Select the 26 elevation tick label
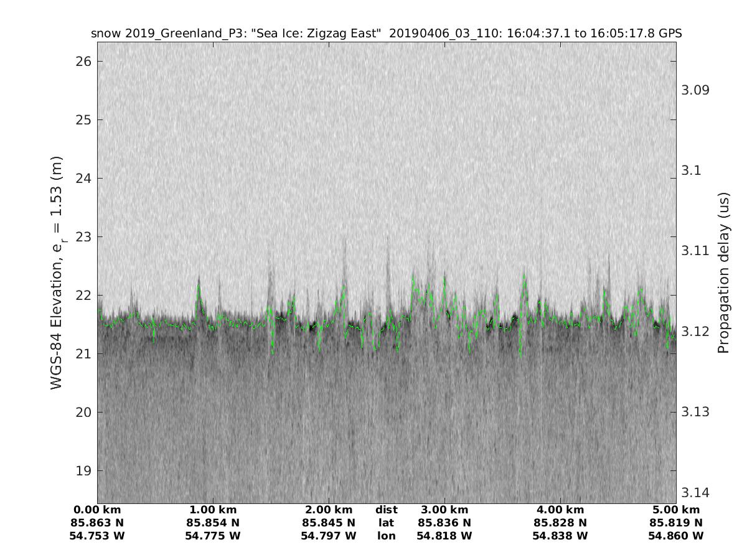The width and height of the screenshot is (747, 560). tap(84, 61)
